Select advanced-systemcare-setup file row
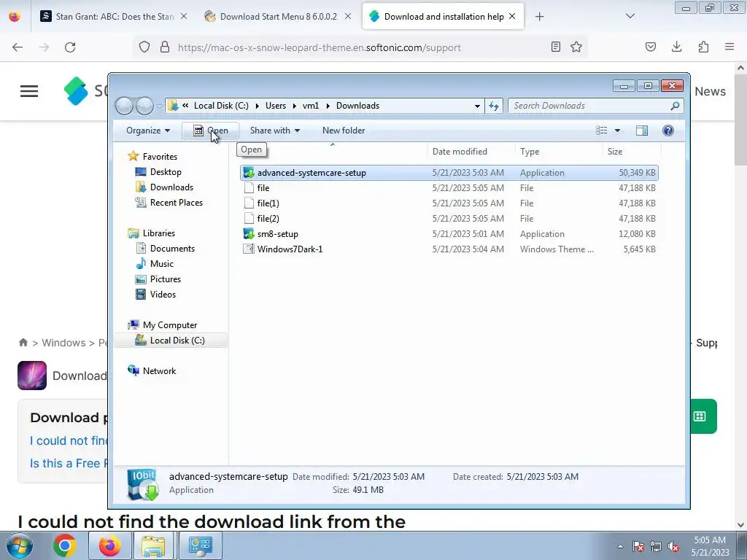This screenshot has height=560, width=747. pos(449,173)
